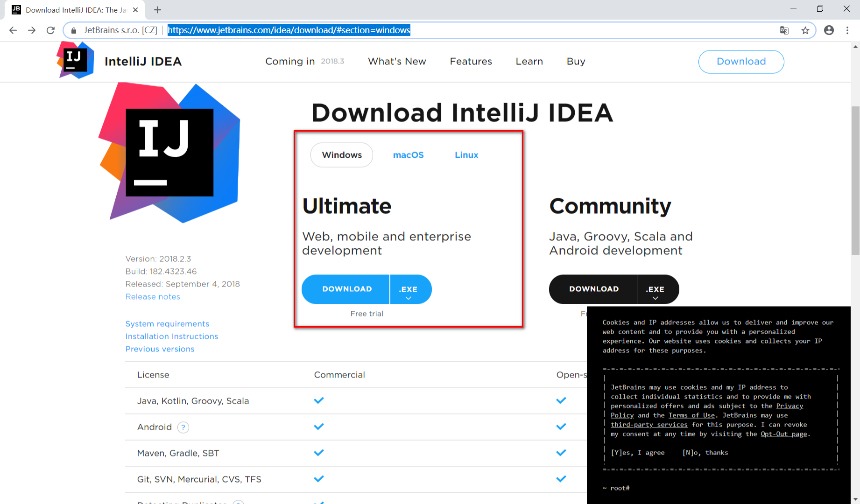The width and height of the screenshot is (860, 504).
Task: Bookmark this page with the star icon
Action: coord(805,30)
